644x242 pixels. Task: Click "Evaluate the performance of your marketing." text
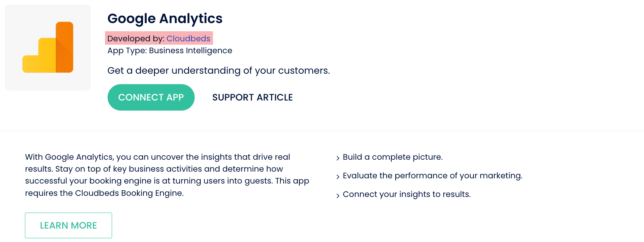pyautogui.click(x=433, y=176)
